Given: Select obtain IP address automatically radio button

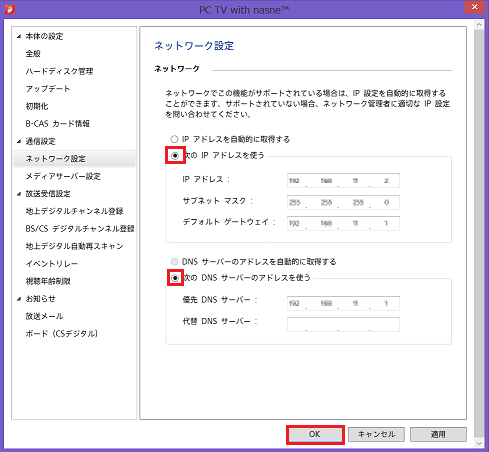Looking at the screenshot, I should [x=174, y=139].
